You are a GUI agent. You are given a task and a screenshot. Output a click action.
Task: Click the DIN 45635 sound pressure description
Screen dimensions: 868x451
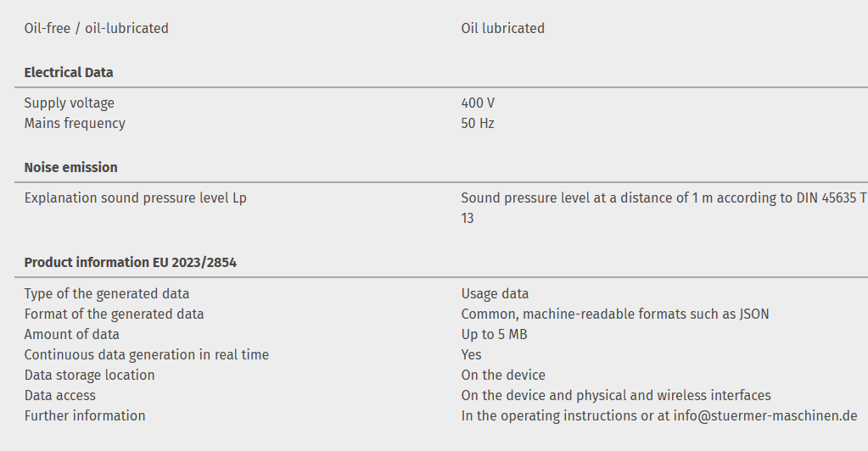coord(664,198)
